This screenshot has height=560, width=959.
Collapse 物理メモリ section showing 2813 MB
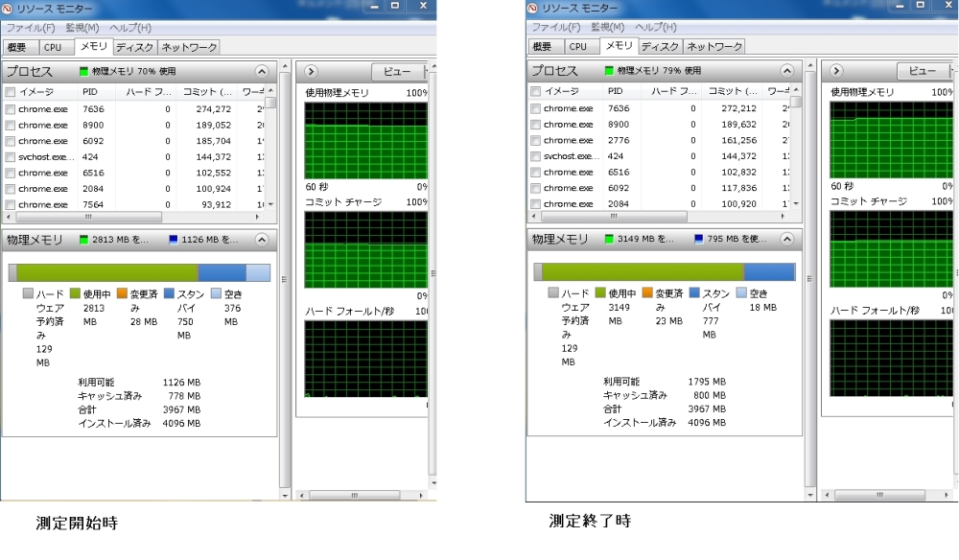262,240
